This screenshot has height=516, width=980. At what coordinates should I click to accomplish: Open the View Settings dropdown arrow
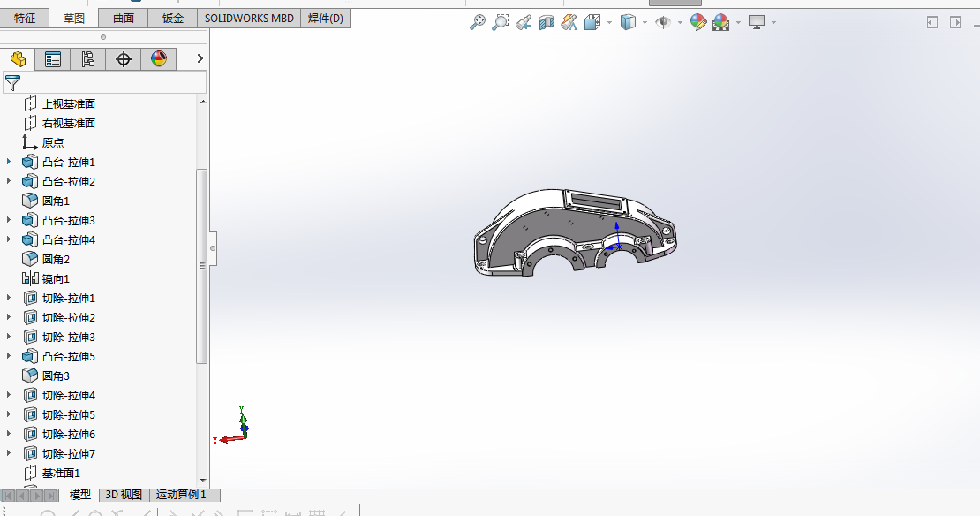[x=773, y=22]
